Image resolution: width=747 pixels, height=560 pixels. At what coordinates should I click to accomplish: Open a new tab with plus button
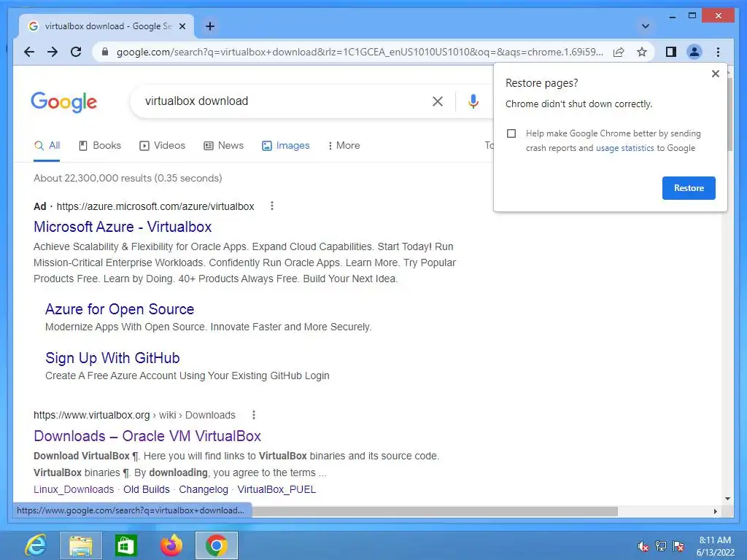point(210,26)
